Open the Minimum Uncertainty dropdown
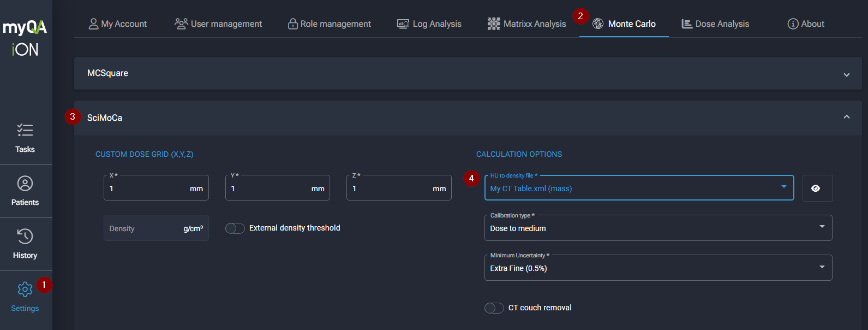The height and width of the screenshot is (330, 868). coord(657,268)
